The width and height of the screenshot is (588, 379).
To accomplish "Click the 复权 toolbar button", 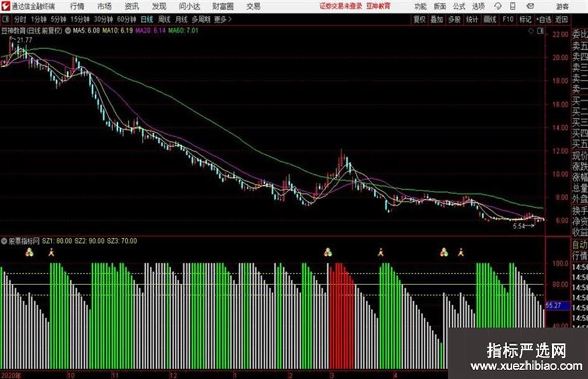I will coord(419,19).
